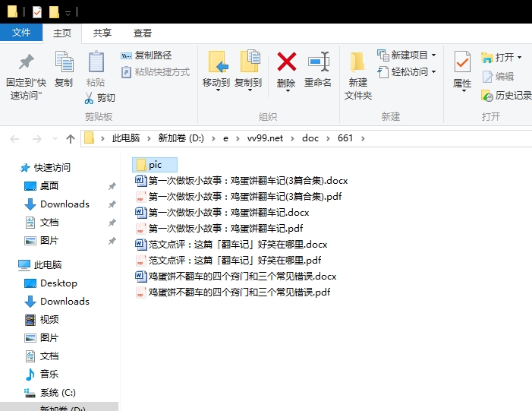Image resolution: width=532 pixels, height=411 pixels.
Task: Select 第一次做饭小故事：鸡蛋饼翻车记(3篇合集).pdf
Action: pyautogui.click(x=238, y=197)
